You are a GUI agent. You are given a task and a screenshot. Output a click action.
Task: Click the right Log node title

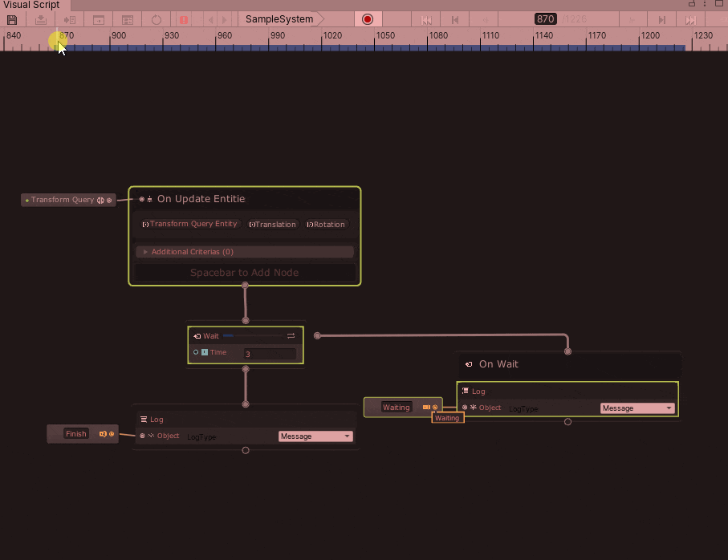(x=478, y=392)
